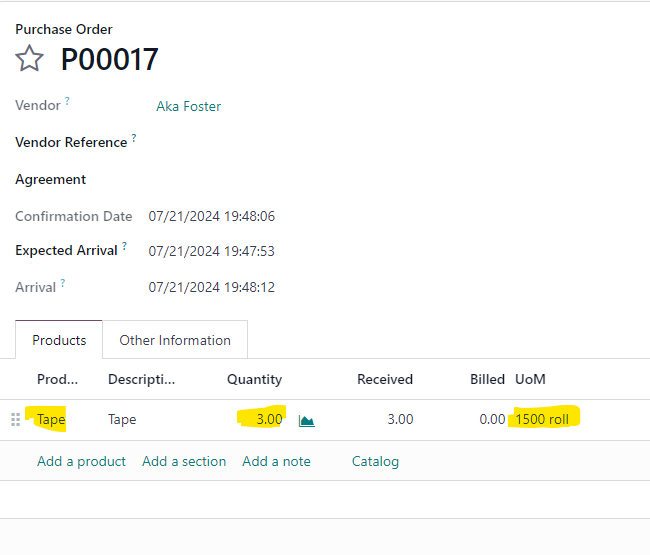Switch to the Other Information tab

[x=175, y=340]
